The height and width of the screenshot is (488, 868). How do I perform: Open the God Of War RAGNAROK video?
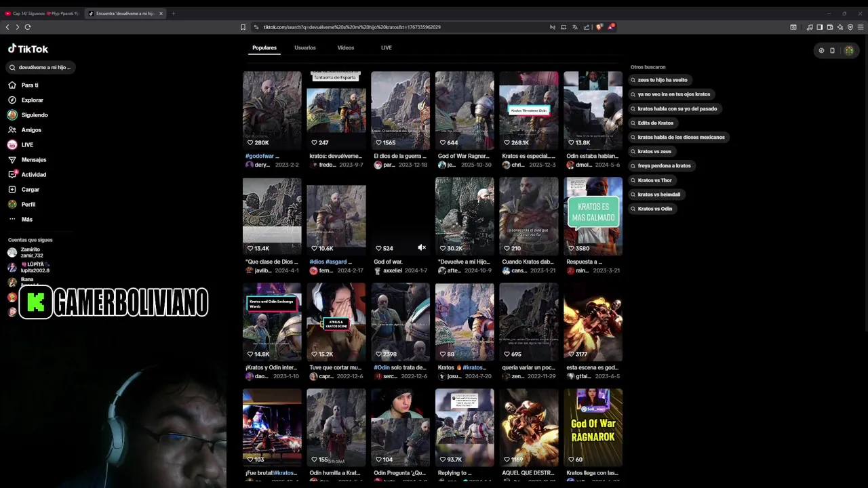[593, 427]
